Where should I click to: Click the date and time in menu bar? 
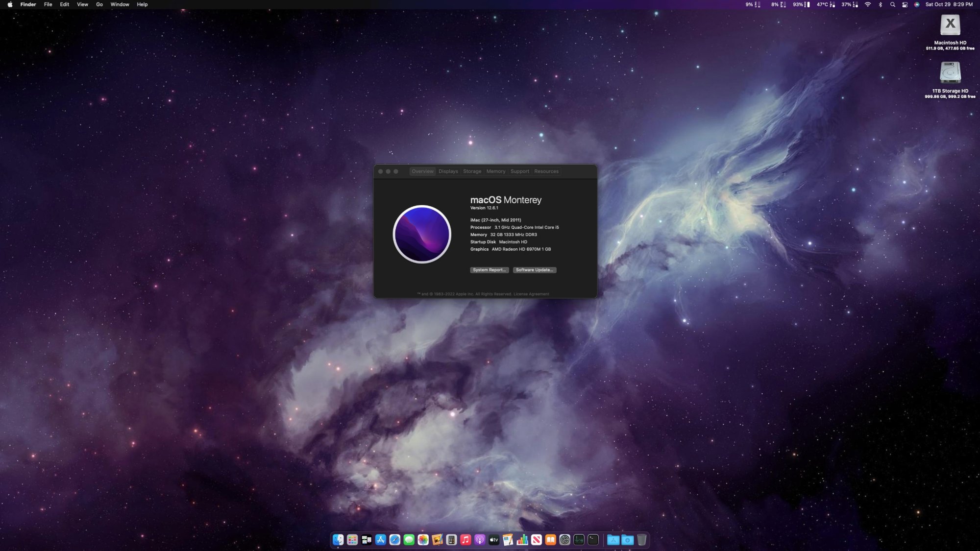pos(949,4)
